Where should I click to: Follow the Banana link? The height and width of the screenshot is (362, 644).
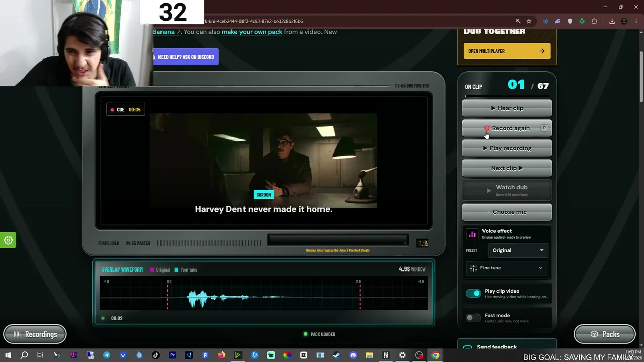(167, 32)
